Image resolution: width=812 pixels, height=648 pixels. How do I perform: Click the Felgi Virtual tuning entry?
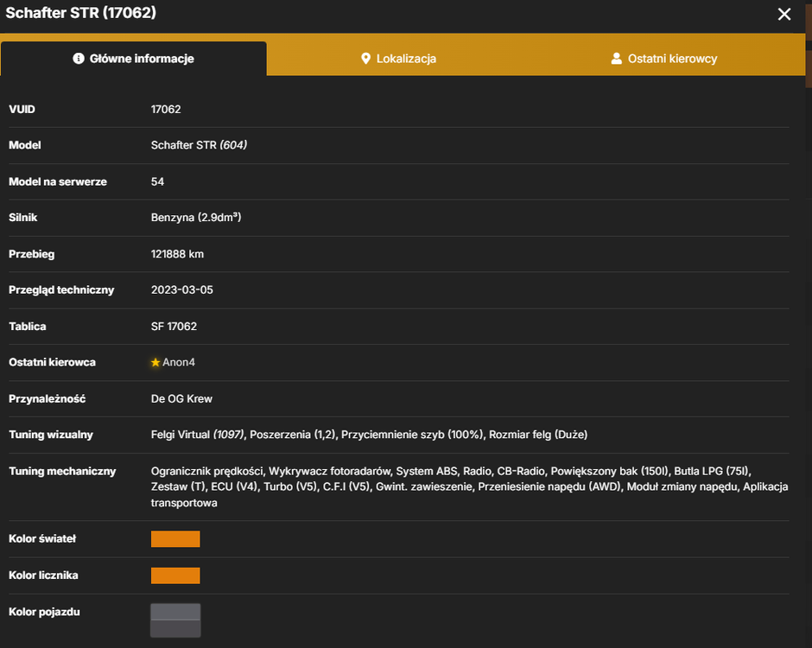coord(197,435)
